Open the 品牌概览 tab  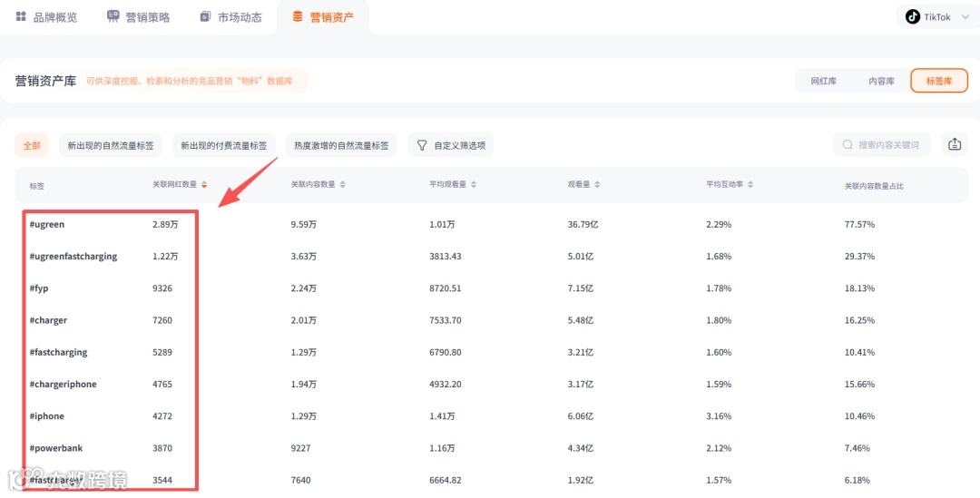point(47,17)
